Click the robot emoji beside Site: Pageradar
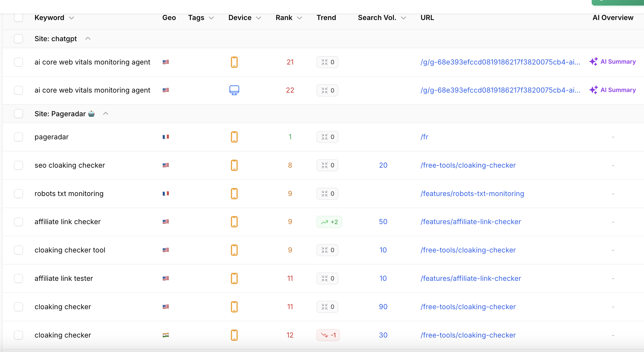 click(91, 114)
